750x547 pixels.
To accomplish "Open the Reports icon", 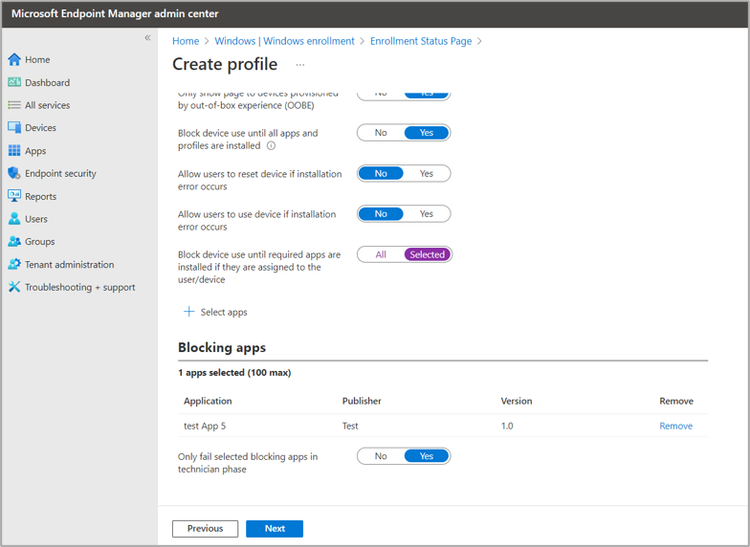I will click(14, 197).
